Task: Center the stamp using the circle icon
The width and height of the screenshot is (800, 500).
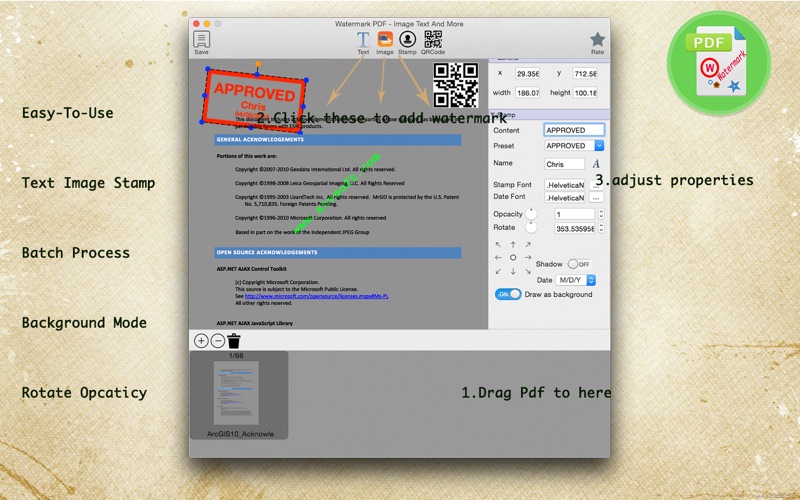Action: [x=513, y=258]
